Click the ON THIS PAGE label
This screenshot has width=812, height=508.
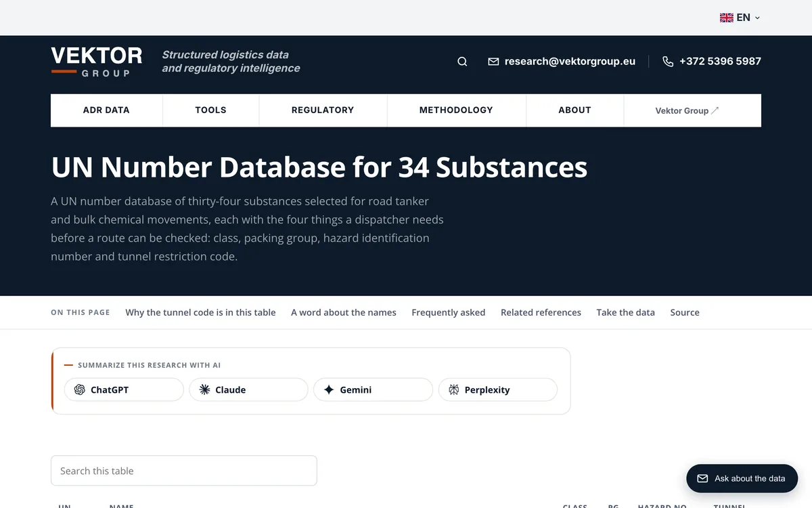click(81, 312)
